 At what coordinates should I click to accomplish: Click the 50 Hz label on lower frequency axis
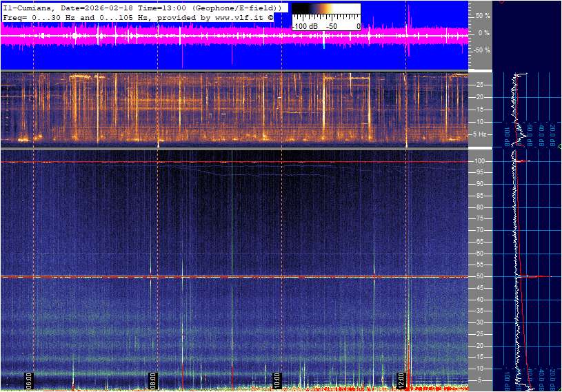point(480,276)
